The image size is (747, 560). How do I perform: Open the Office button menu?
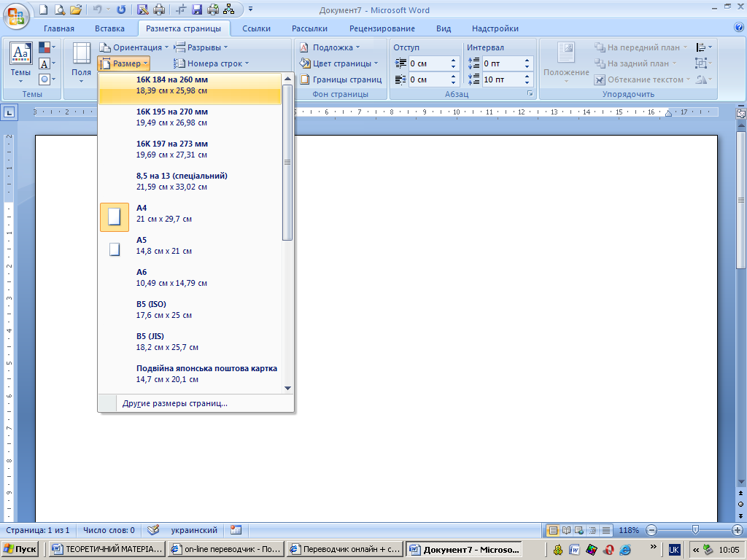pyautogui.click(x=16, y=15)
